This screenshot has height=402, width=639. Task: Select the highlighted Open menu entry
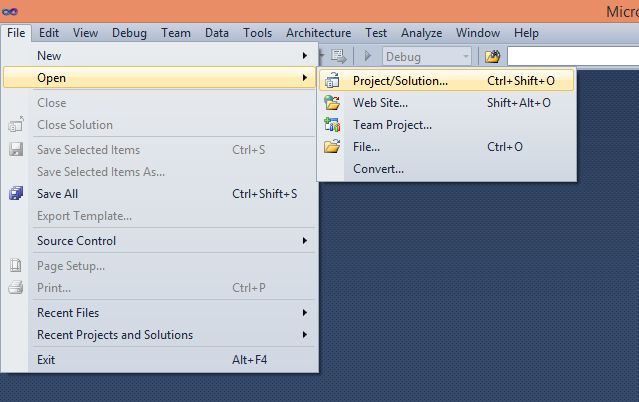[x=159, y=77]
